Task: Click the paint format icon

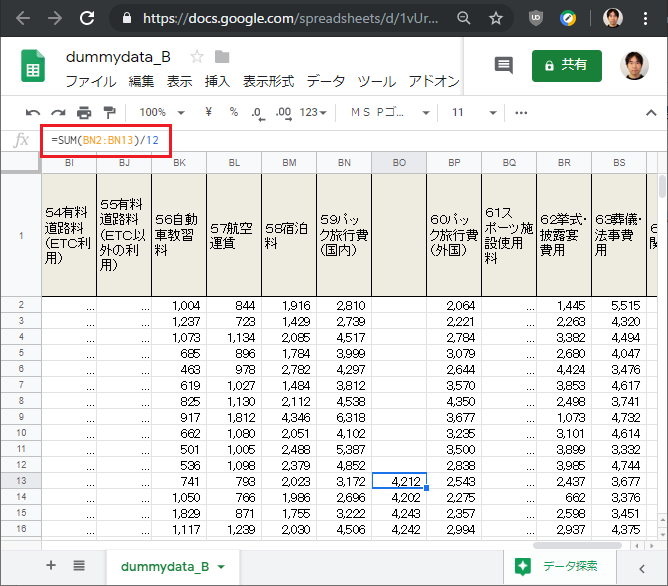Action: click(109, 113)
